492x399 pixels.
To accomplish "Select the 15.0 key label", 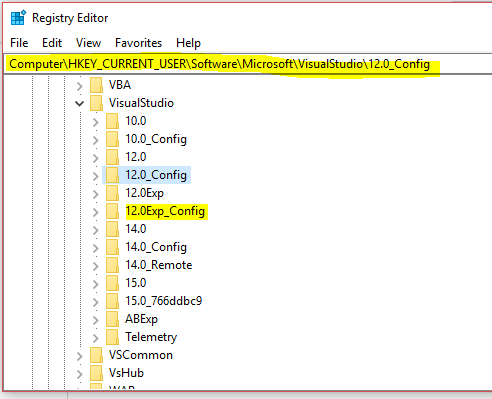I will point(136,283).
